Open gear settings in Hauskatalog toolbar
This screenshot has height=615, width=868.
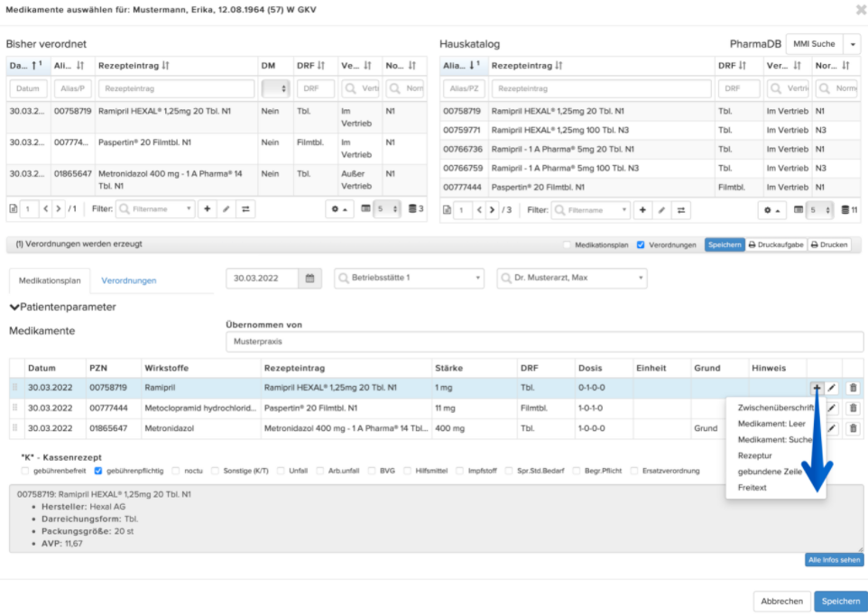click(x=771, y=210)
